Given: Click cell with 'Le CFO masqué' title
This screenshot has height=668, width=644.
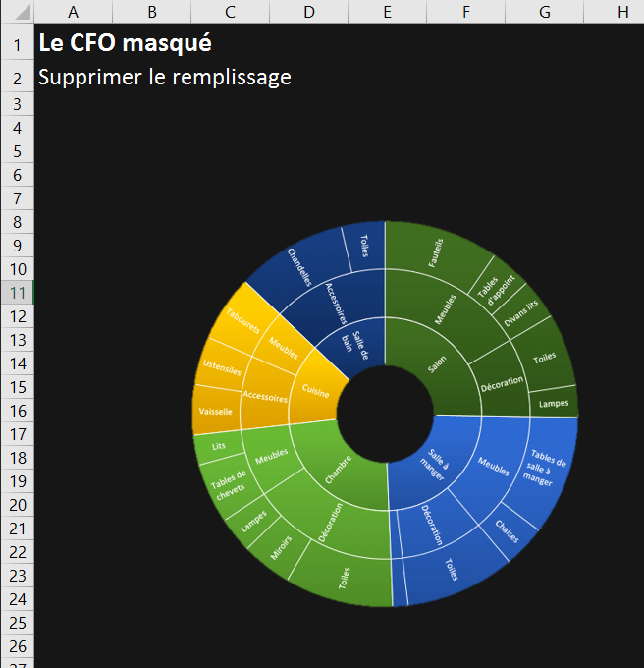Looking at the screenshot, I should coord(124,44).
